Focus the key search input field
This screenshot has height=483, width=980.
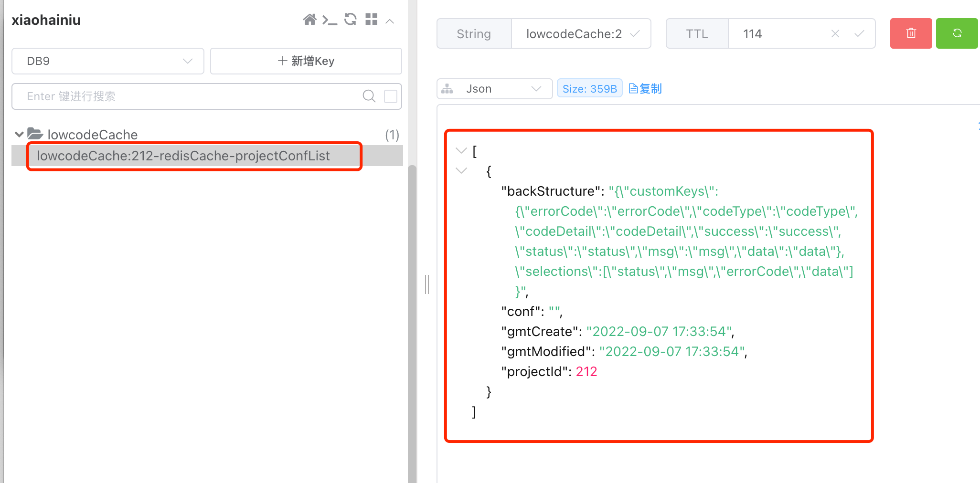pyautogui.click(x=191, y=96)
